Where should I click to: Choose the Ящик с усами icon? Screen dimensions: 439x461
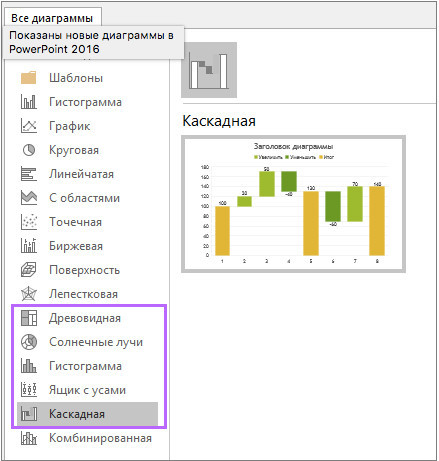[29, 390]
